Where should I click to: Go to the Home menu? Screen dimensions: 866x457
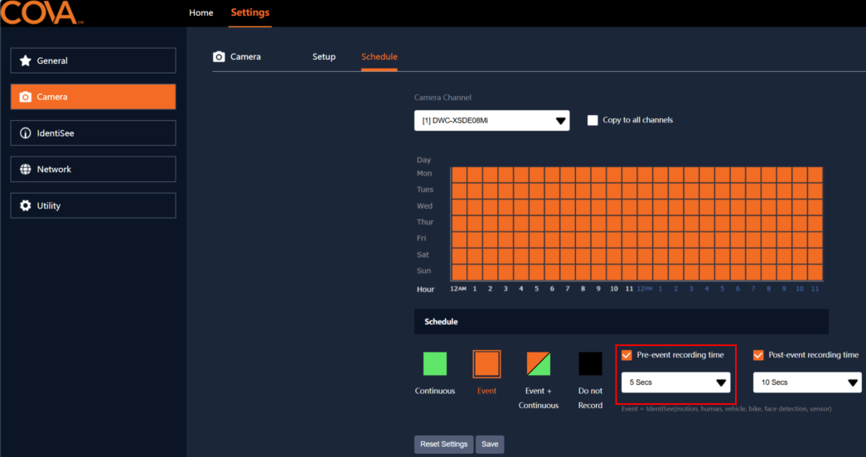(x=201, y=13)
